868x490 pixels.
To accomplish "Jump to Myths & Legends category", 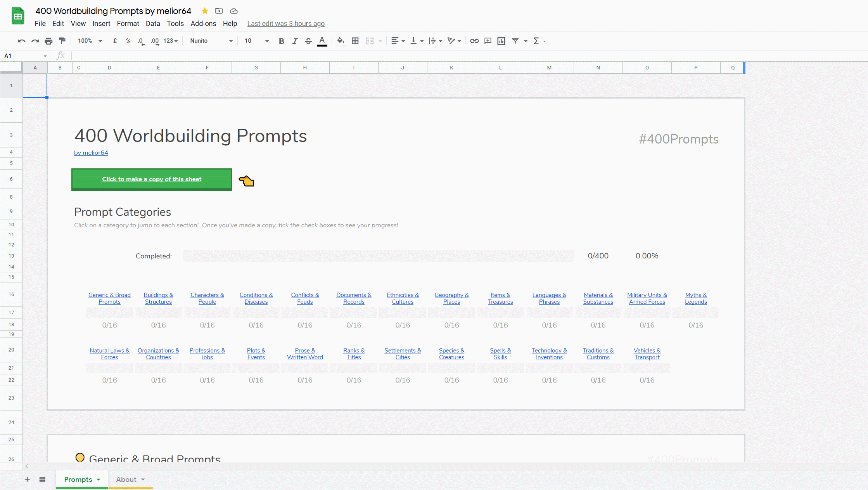I will point(696,298).
